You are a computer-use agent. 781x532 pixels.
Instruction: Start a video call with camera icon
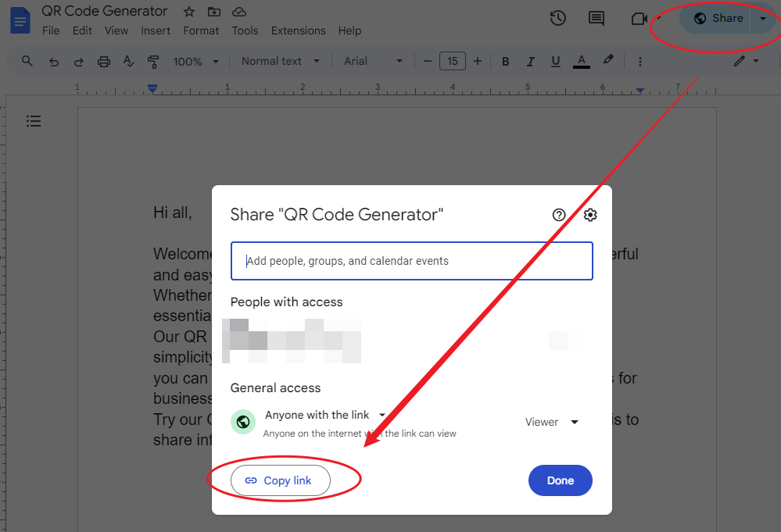click(x=639, y=19)
